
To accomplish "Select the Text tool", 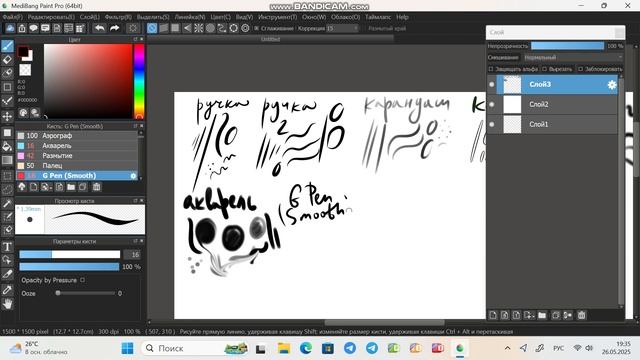I will 7,247.
